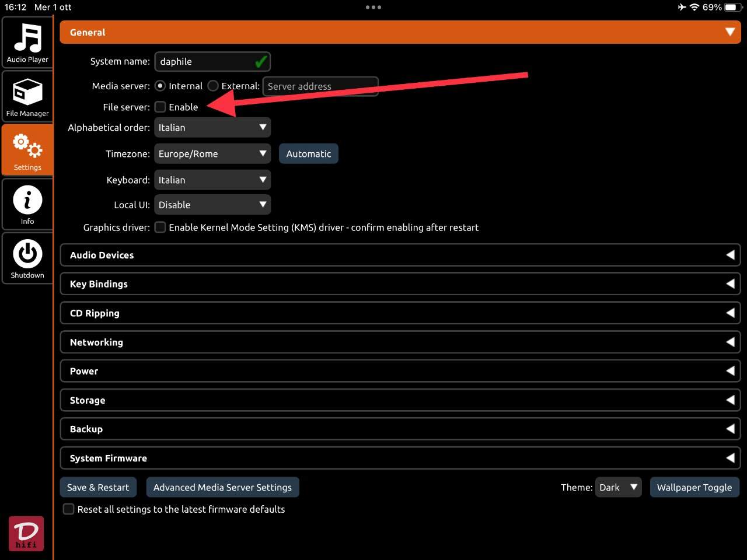747x560 pixels.
Task: Expand the Audio Devices section
Action: [400, 255]
